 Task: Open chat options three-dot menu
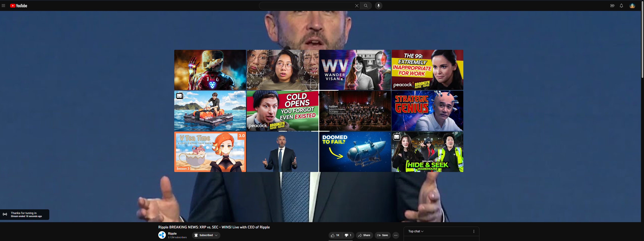(474, 232)
